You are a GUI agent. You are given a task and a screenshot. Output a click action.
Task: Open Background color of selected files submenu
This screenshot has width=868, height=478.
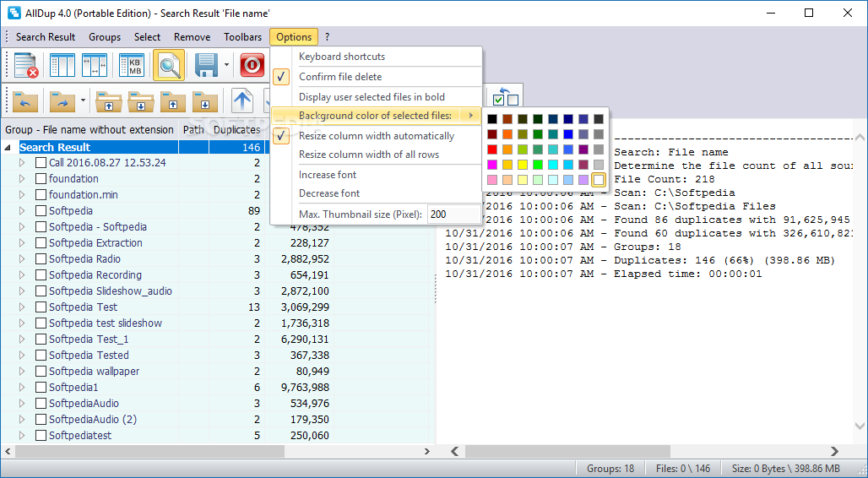click(377, 116)
